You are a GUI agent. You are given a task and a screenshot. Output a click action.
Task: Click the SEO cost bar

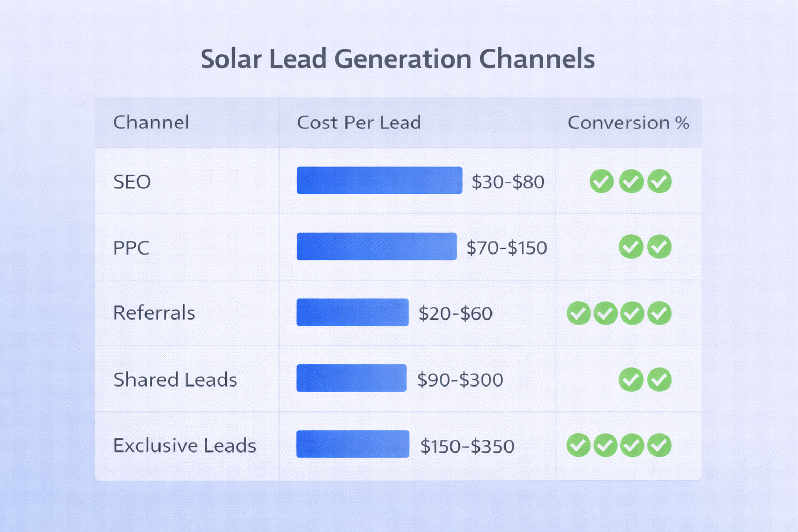click(379, 180)
